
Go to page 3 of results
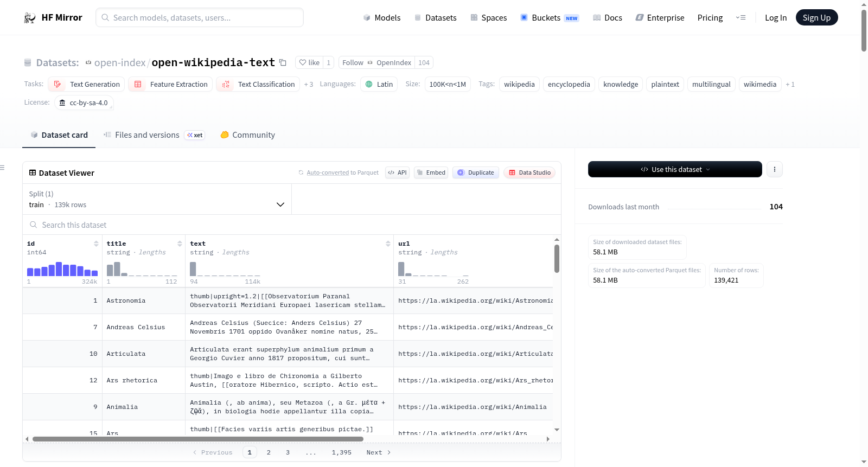(288, 452)
